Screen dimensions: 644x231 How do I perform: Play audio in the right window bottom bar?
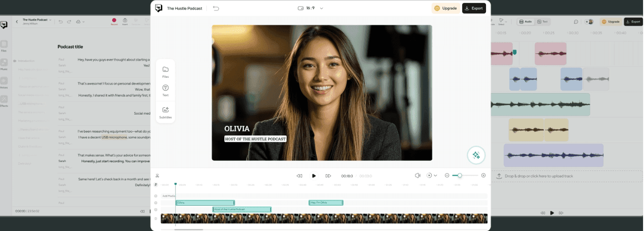click(x=552, y=213)
